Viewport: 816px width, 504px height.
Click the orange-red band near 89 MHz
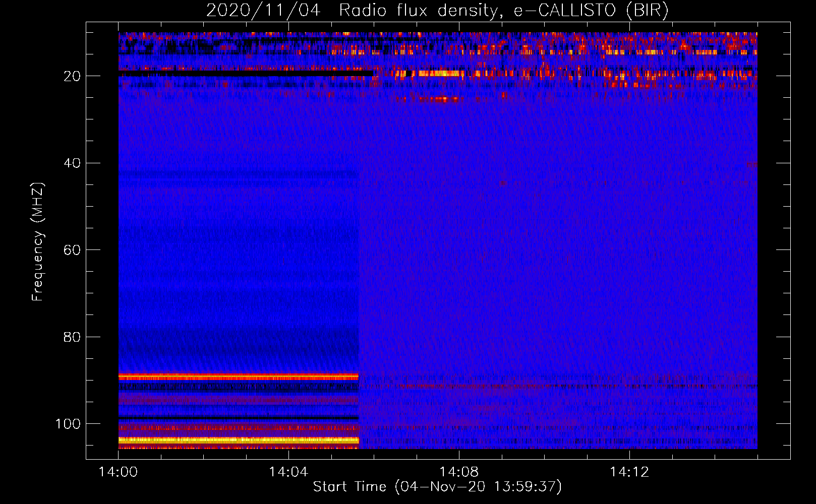coord(239,376)
